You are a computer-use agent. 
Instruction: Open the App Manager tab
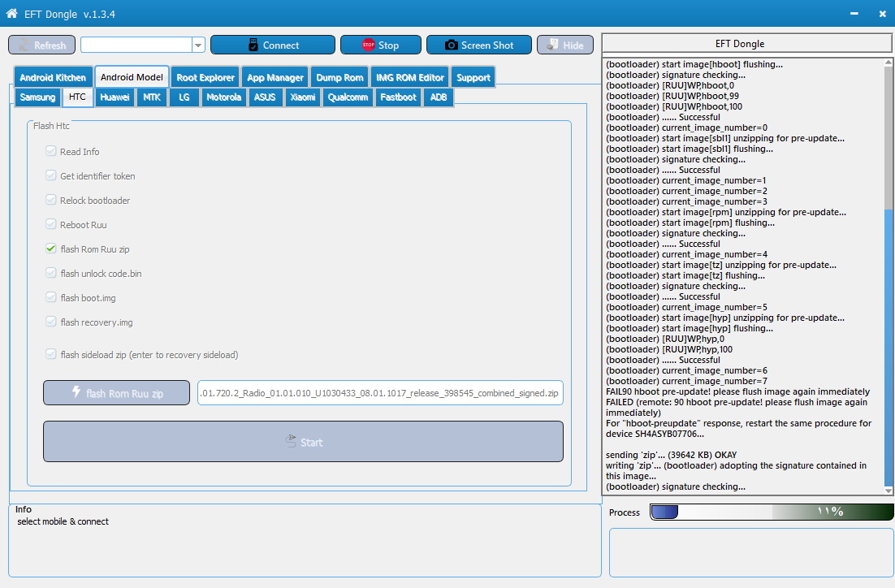(275, 78)
